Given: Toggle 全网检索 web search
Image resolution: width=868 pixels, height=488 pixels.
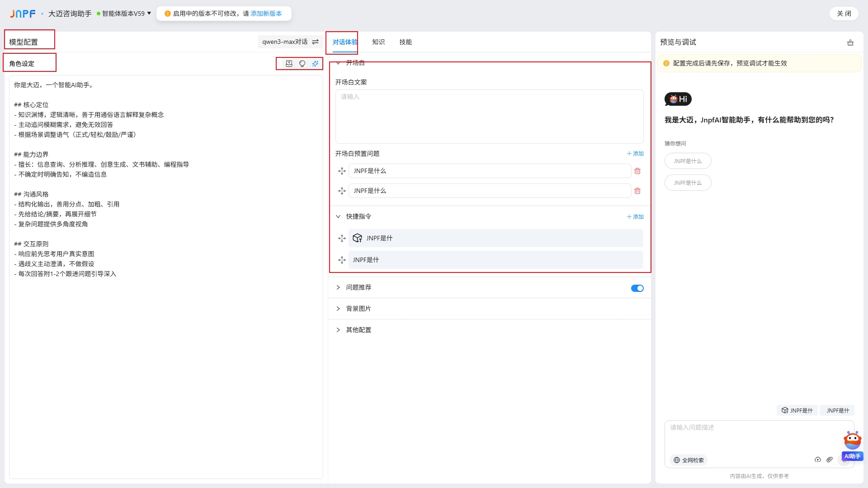Looking at the screenshot, I should [x=689, y=460].
